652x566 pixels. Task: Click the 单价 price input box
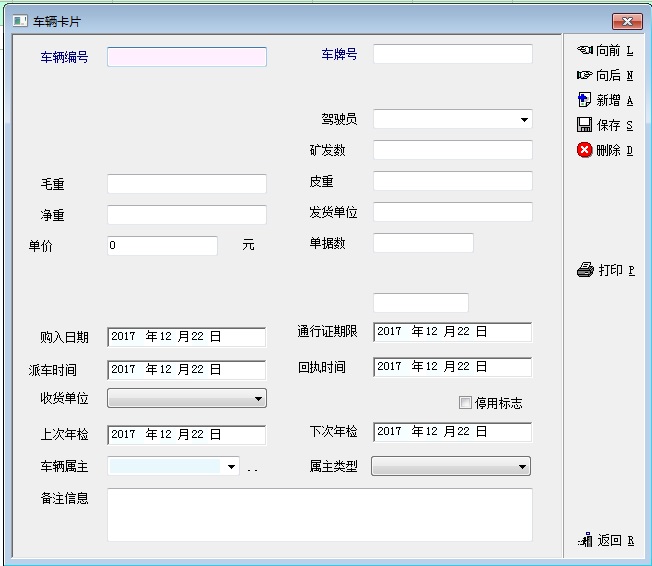pyautogui.click(x=162, y=246)
